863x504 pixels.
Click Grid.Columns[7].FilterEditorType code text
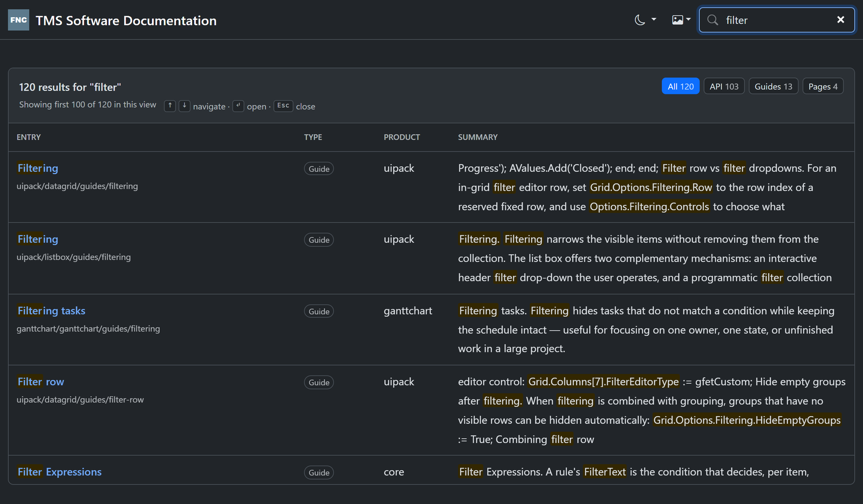(x=604, y=382)
